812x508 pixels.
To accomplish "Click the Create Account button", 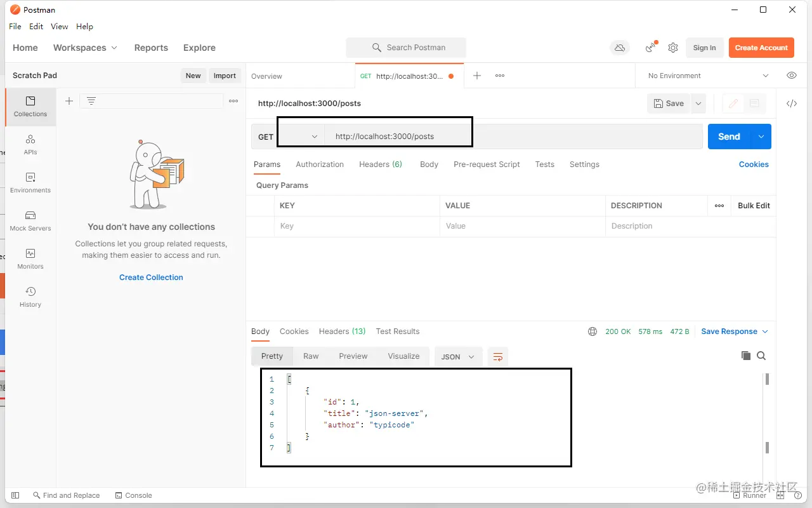I will 761,48.
